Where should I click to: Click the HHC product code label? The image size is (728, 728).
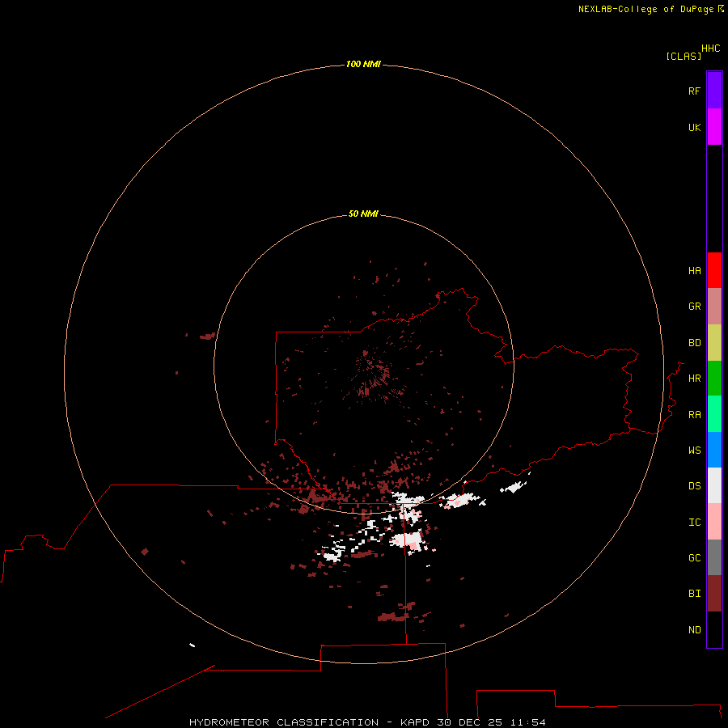tap(710, 49)
